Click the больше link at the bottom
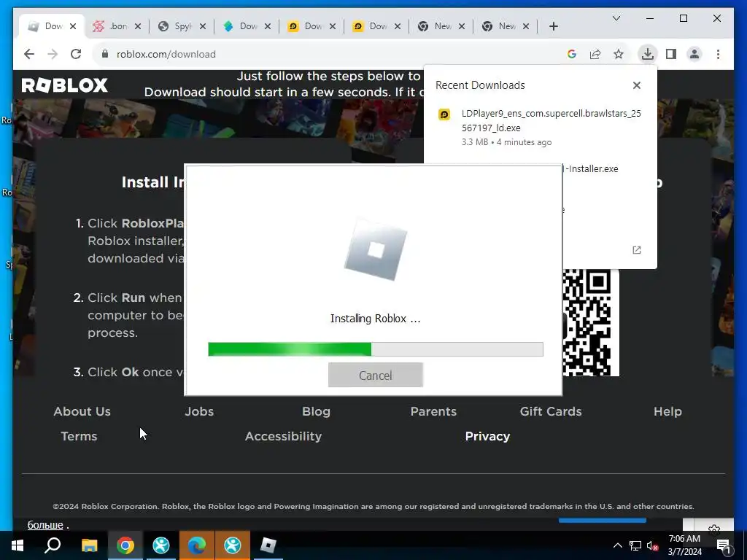This screenshot has height=560, width=747. coord(45,525)
